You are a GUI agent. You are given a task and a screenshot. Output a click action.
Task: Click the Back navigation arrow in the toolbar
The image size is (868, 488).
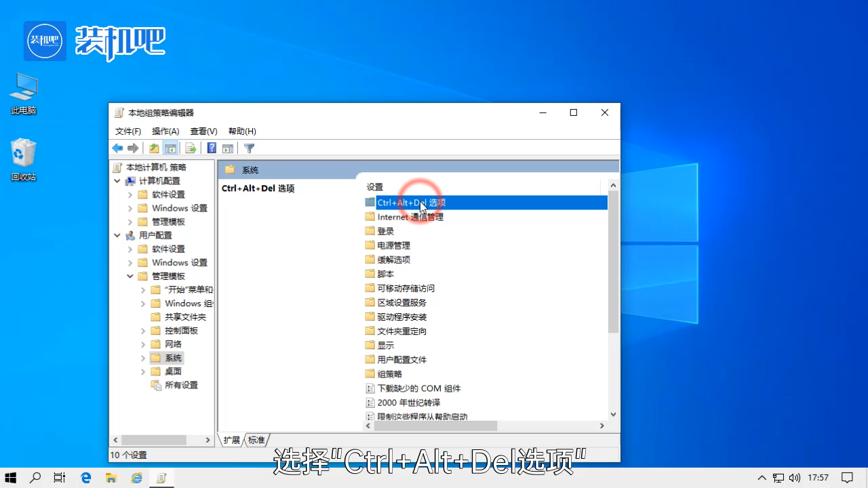coord(117,148)
